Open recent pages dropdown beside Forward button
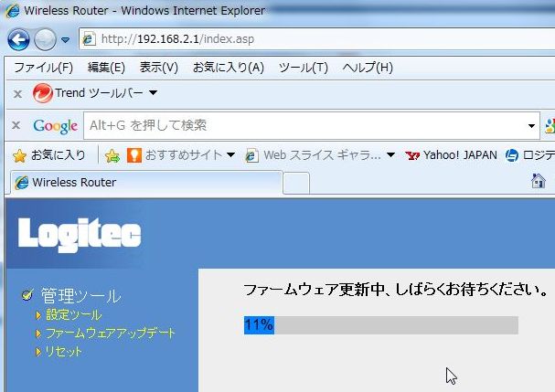555x392 pixels. pyautogui.click(x=66, y=39)
